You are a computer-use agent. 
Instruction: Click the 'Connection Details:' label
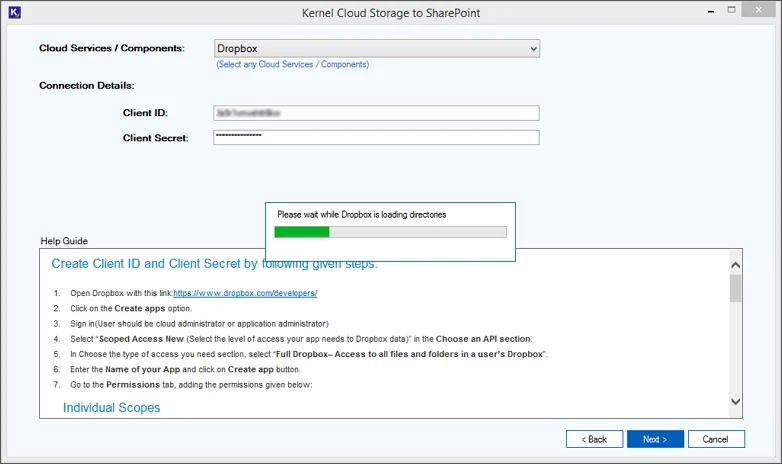(x=87, y=85)
